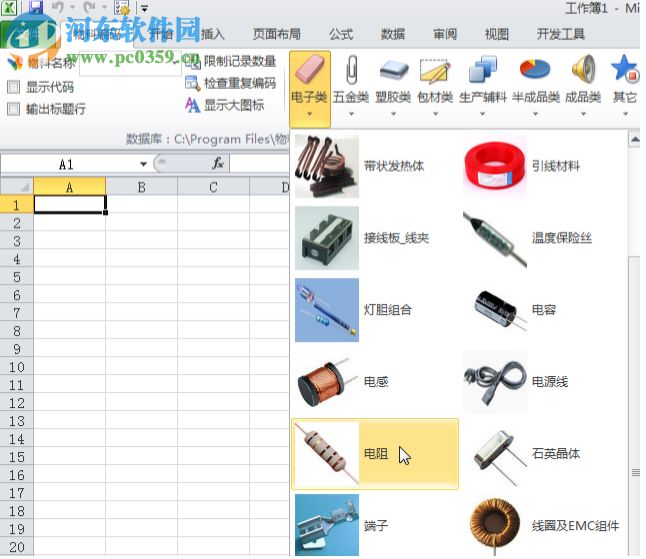The image size is (646, 559).
Task: Select row 10 header
Action: (16, 367)
